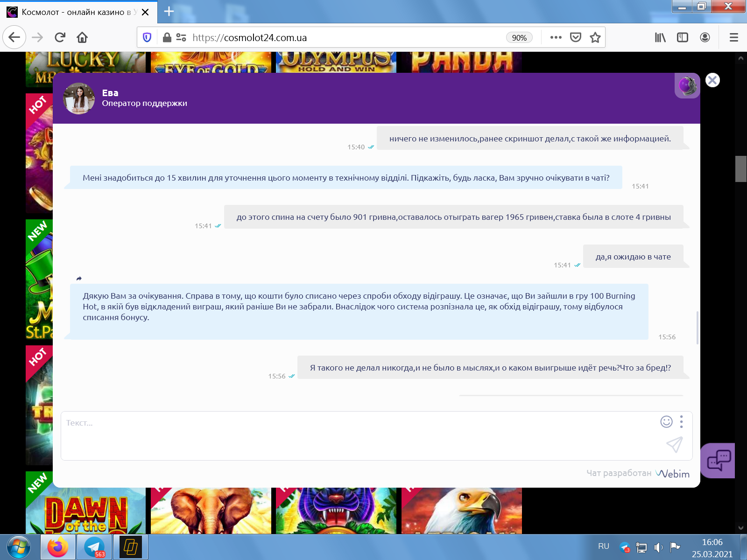The width and height of the screenshot is (747, 560).
Task: Open the Dawn of the game thumbnail
Action: [86, 511]
